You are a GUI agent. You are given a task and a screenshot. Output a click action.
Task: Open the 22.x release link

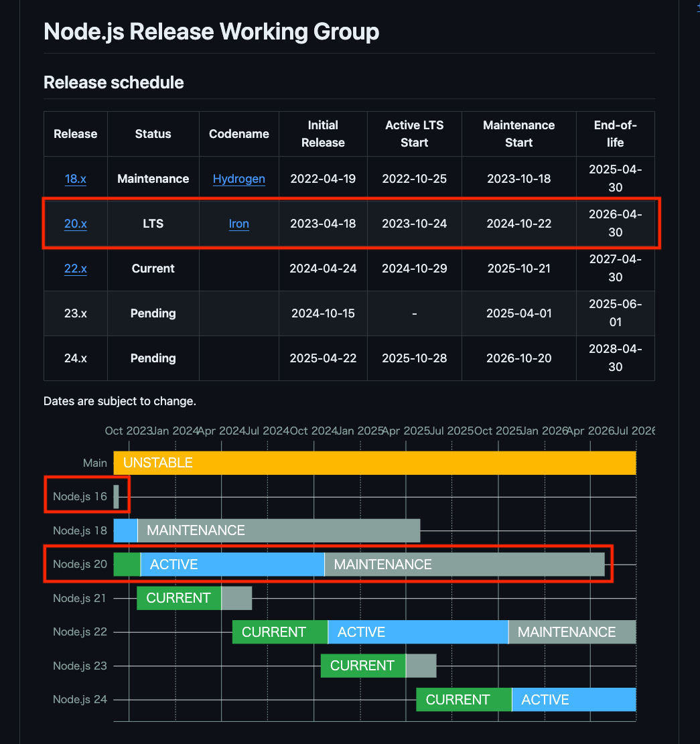(76, 269)
